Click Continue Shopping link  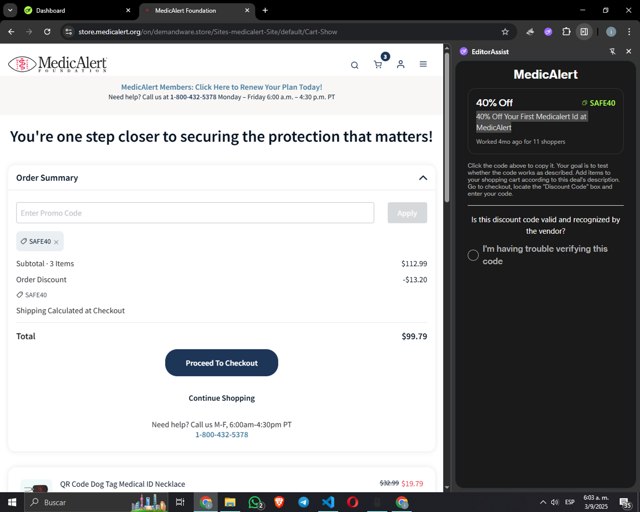pyautogui.click(x=222, y=398)
